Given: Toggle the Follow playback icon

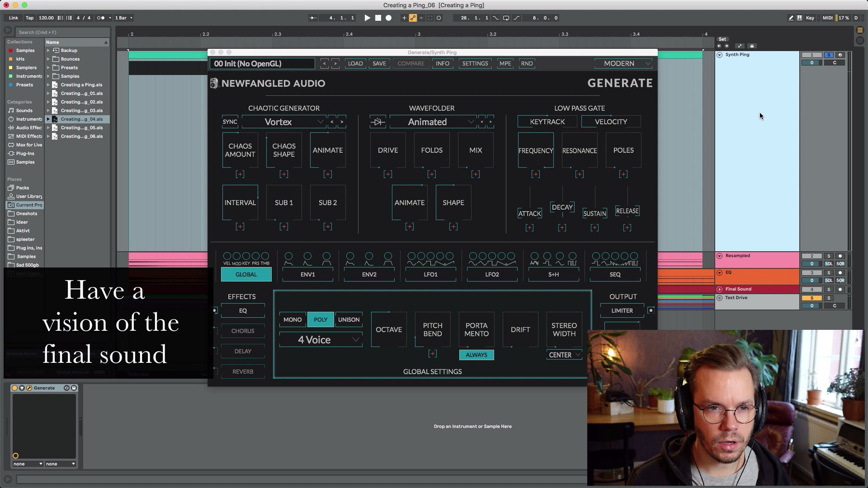Looking at the screenshot, I should (313, 18).
